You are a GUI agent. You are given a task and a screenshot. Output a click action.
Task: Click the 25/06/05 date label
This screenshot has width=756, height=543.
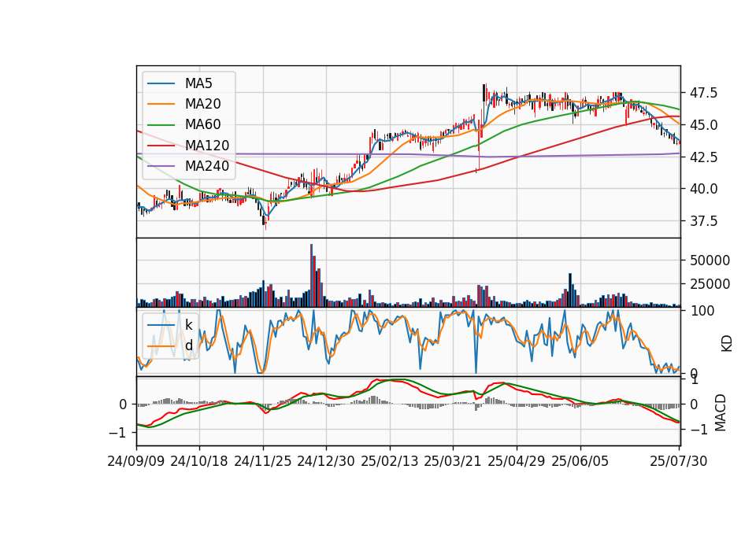coord(580,461)
